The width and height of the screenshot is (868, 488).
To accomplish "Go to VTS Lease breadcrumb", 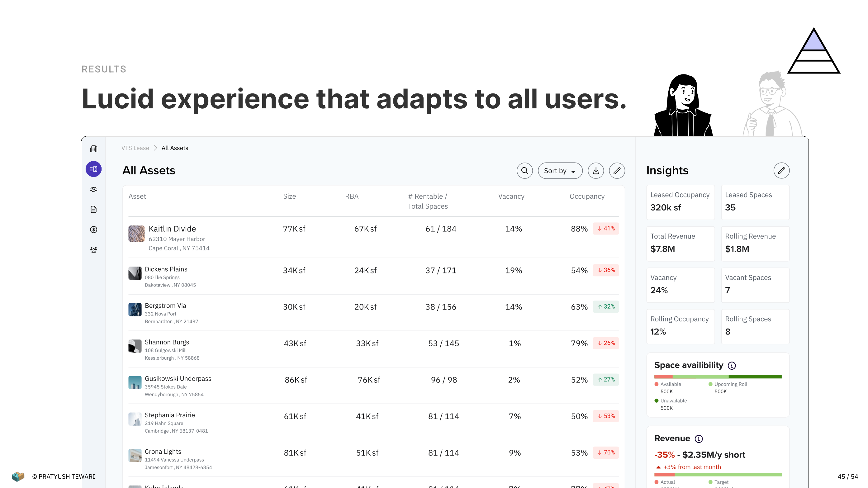I will point(135,148).
